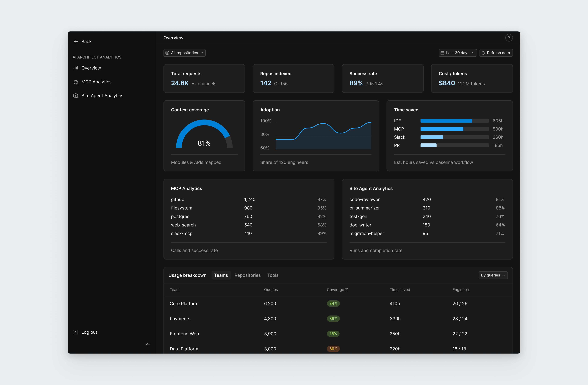
Task: Click the Engineers column header
Action: pos(461,290)
